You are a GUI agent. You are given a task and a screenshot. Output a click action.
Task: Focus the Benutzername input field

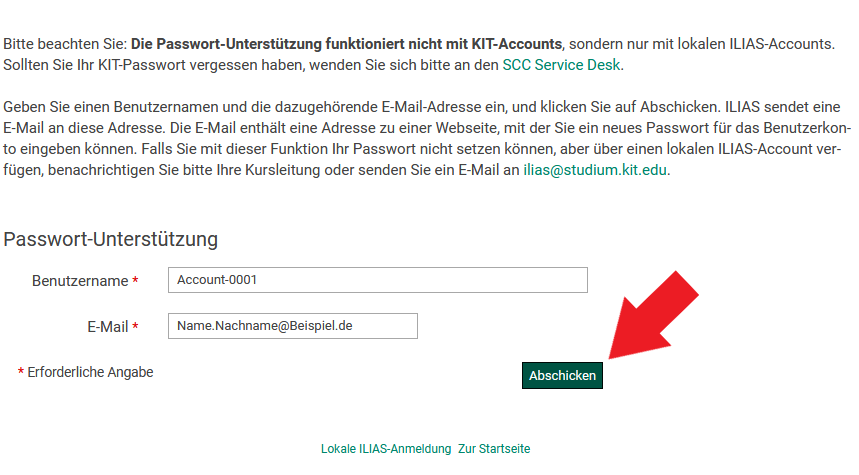pyautogui.click(x=377, y=280)
